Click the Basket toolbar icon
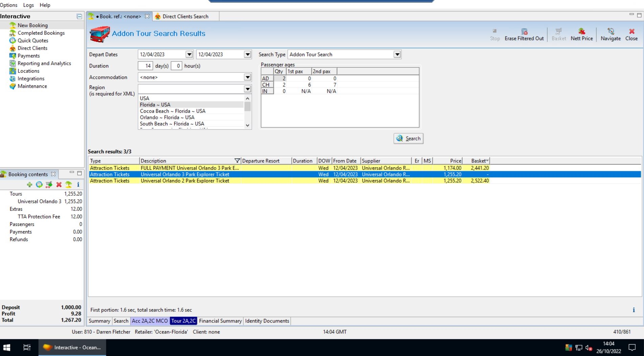 [x=559, y=34]
